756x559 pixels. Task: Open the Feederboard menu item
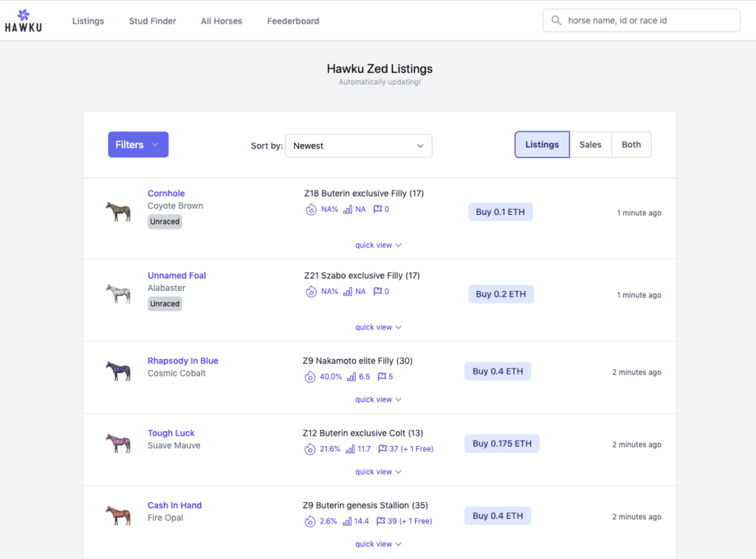point(293,21)
